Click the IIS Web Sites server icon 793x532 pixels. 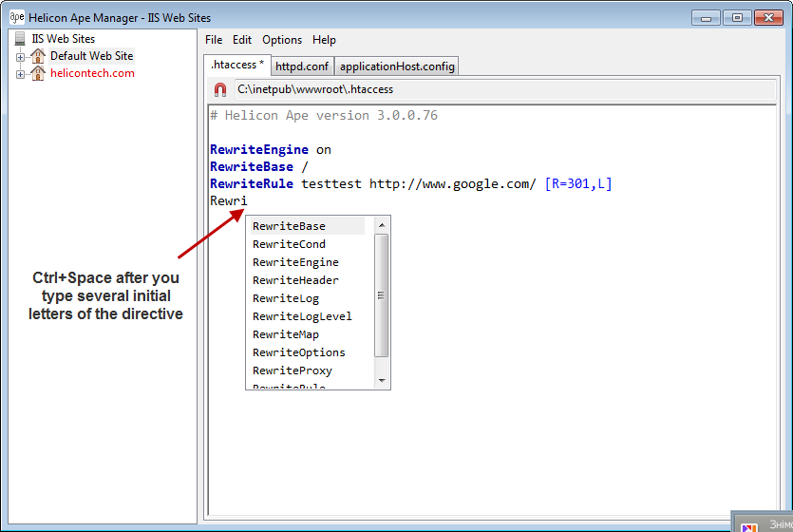[20, 39]
